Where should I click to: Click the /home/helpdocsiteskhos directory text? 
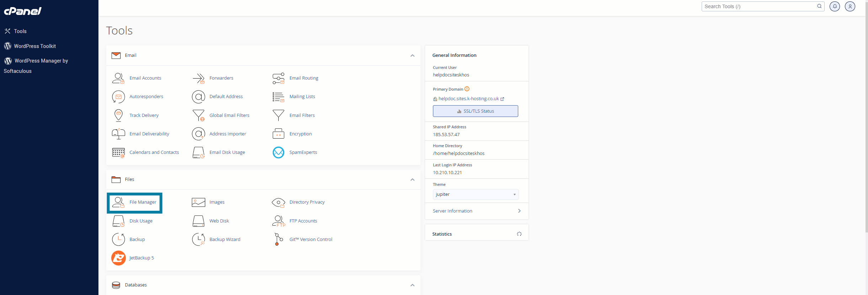pos(459,153)
